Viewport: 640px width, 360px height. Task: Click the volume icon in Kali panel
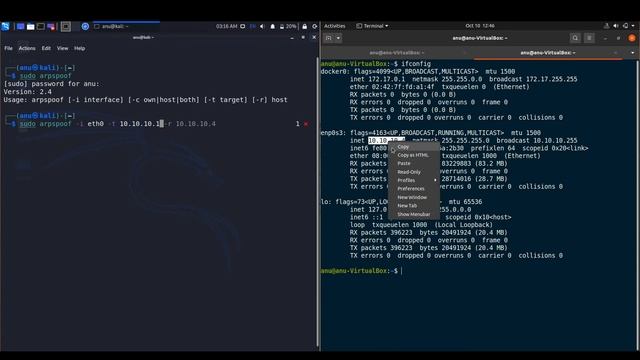pos(262,27)
